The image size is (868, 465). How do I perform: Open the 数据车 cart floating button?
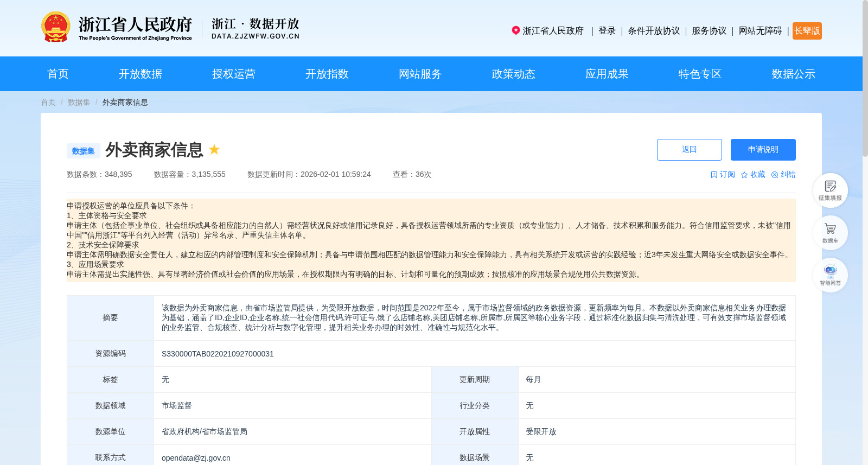click(x=830, y=233)
